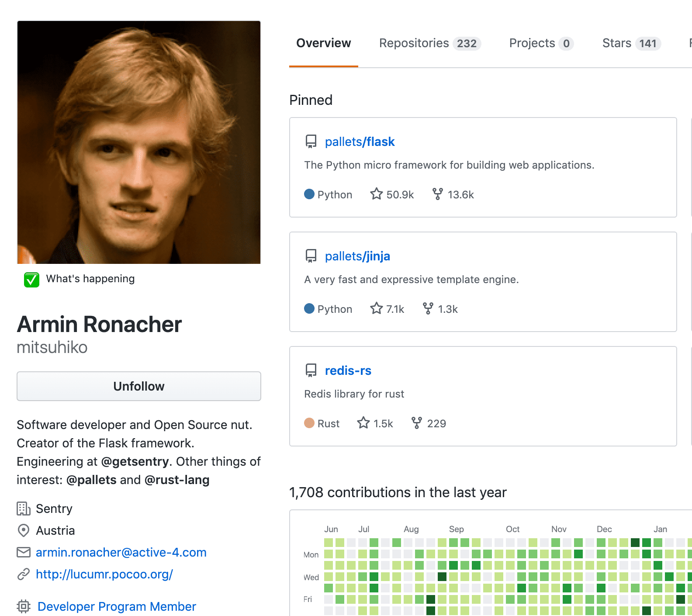Viewport: 692px width, 616px height.
Task: Click the envelope icon beside the email
Action: 24,552
